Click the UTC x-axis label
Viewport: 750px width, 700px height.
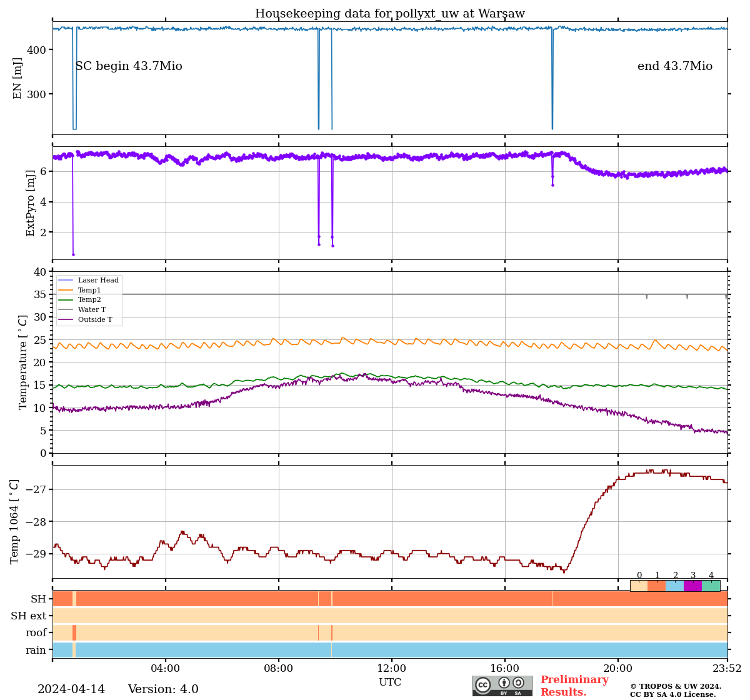pos(390,682)
